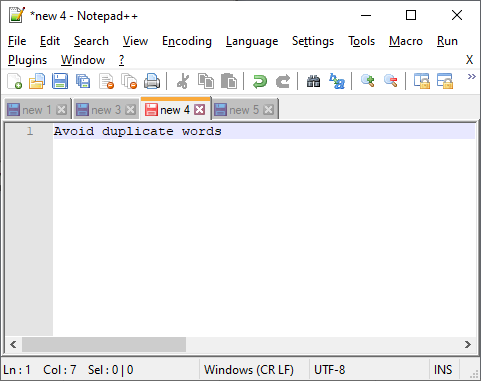
Task: Close the Notepad++ window
Action: pos(457,15)
